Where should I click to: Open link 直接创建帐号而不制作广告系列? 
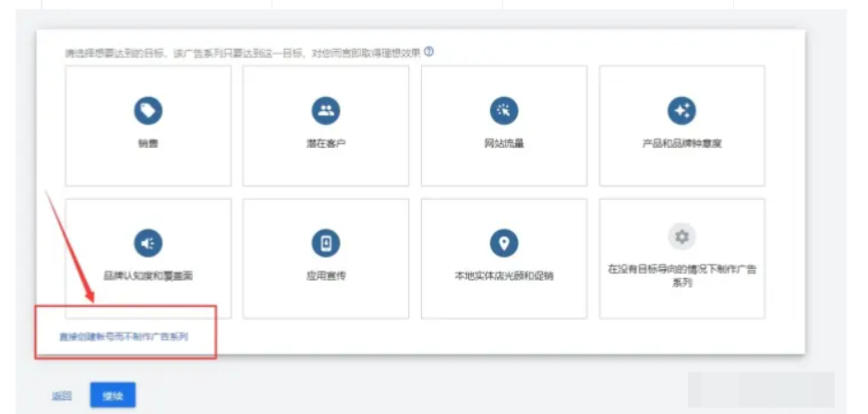pyautogui.click(x=124, y=336)
